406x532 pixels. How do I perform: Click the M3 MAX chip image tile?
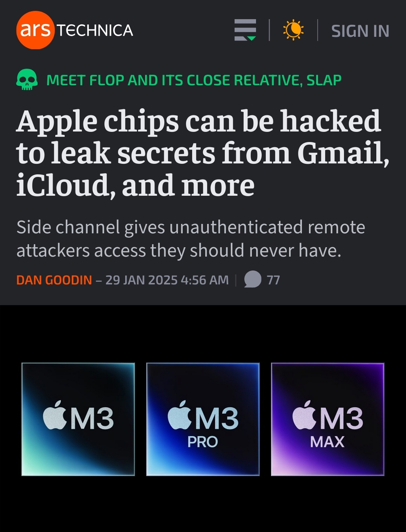click(x=328, y=419)
